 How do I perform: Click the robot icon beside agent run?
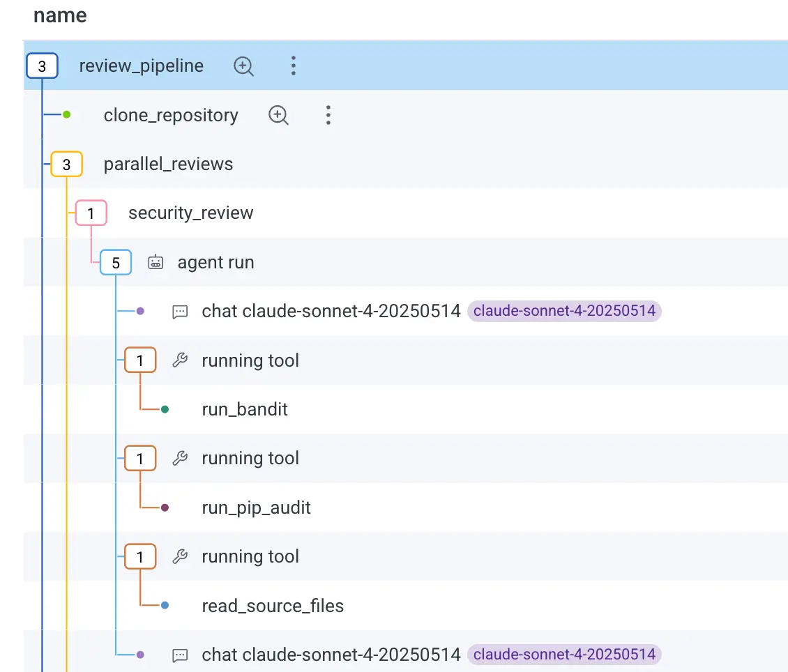click(x=156, y=262)
